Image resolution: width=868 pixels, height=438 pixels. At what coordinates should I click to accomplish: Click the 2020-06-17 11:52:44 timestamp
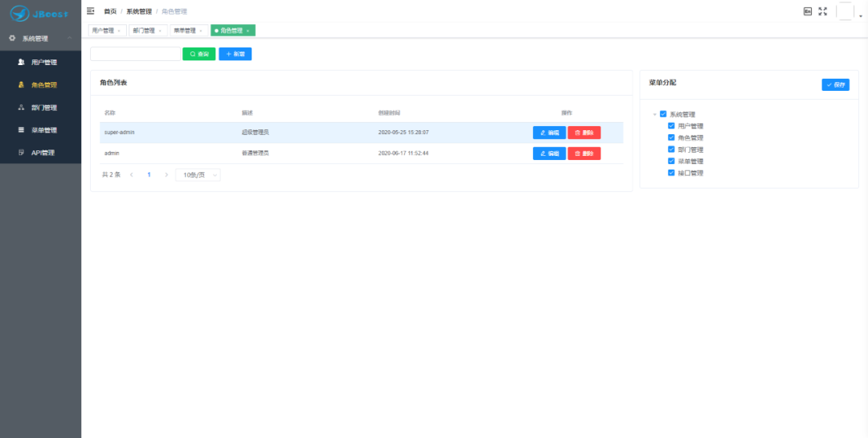click(x=403, y=153)
